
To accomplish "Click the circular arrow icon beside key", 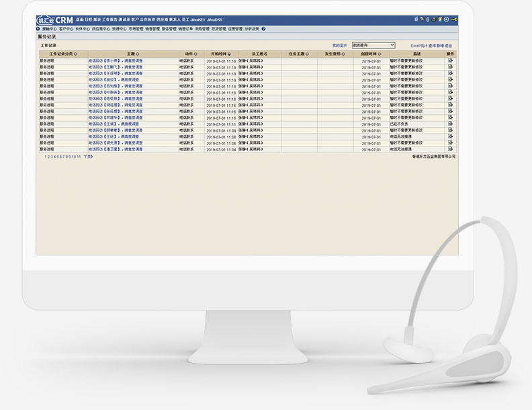I will 447,19.
